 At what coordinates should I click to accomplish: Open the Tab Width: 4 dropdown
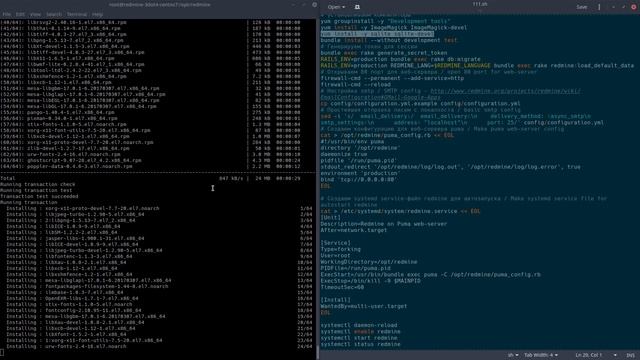click(541, 355)
